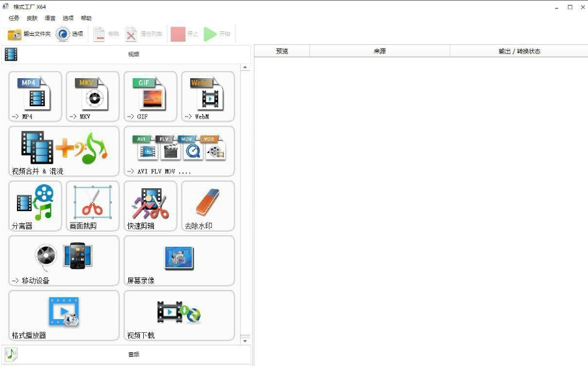Open the 选项 toolbar settings

(x=70, y=34)
